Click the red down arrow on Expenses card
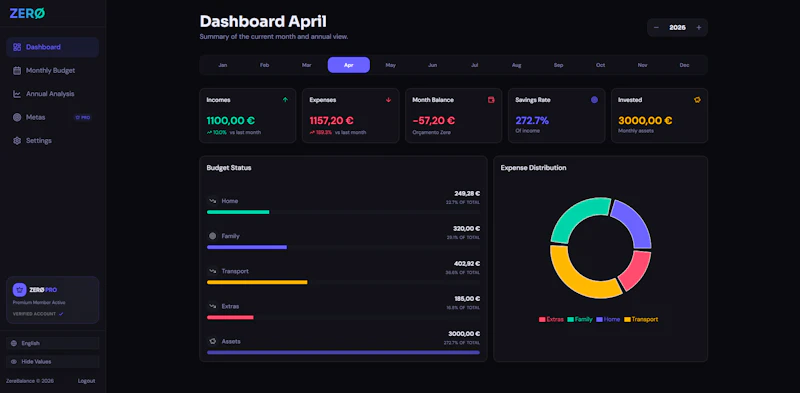 point(388,100)
